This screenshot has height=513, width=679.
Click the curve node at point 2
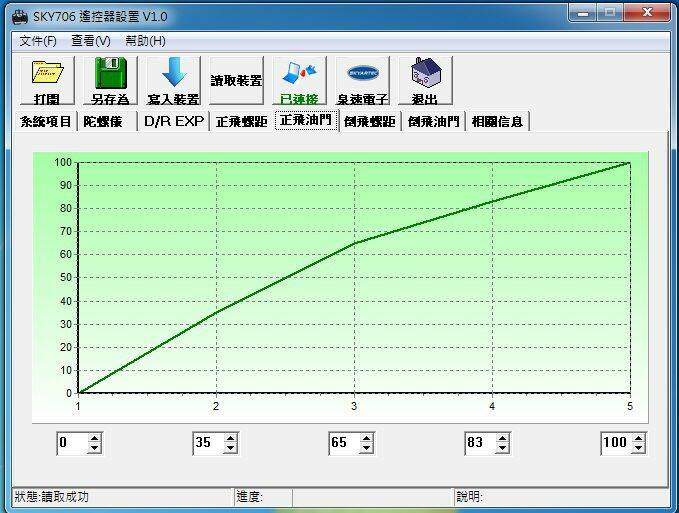[x=216, y=313]
